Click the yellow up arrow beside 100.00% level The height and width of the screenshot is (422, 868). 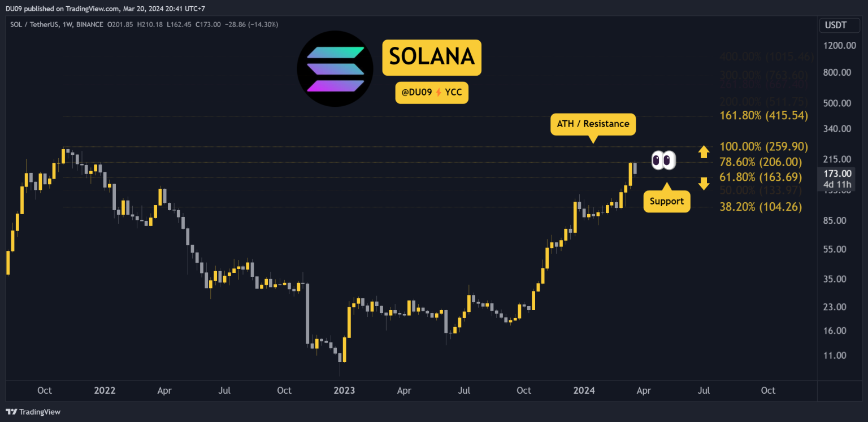tap(704, 151)
